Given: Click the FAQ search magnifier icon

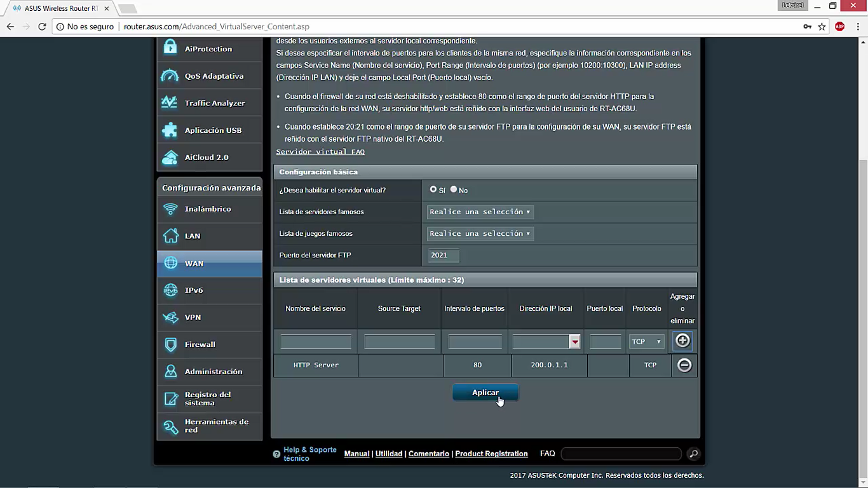Looking at the screenshot, I should [693, 454].
